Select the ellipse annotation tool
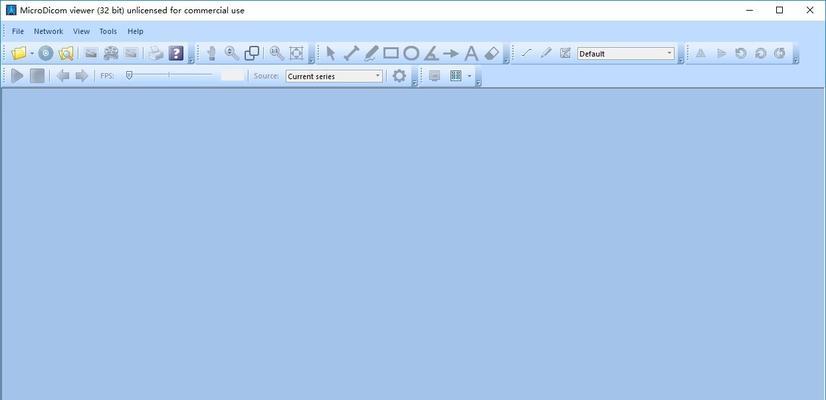The image size is (826, 400). click(x=411, y=53)
